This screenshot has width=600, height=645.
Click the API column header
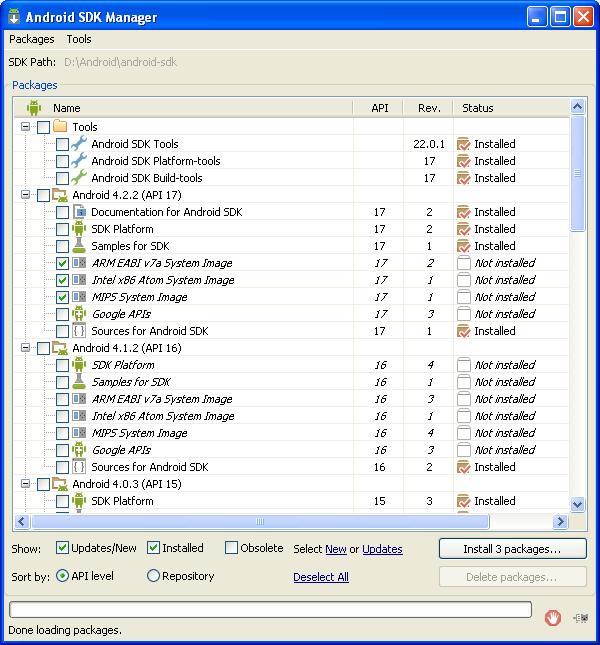pos(379,108)
